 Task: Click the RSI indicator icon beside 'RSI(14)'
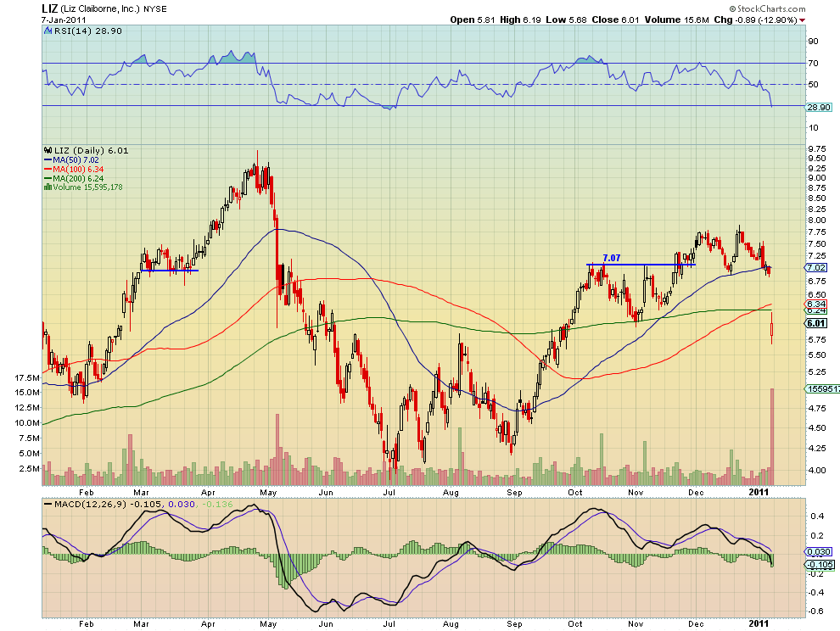tap(48, 31)
